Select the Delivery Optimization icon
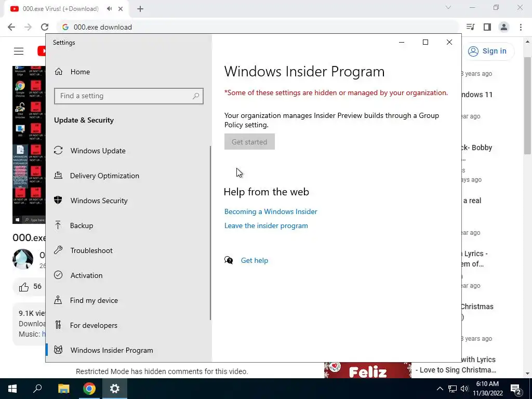532x399 pixels. 58,176
